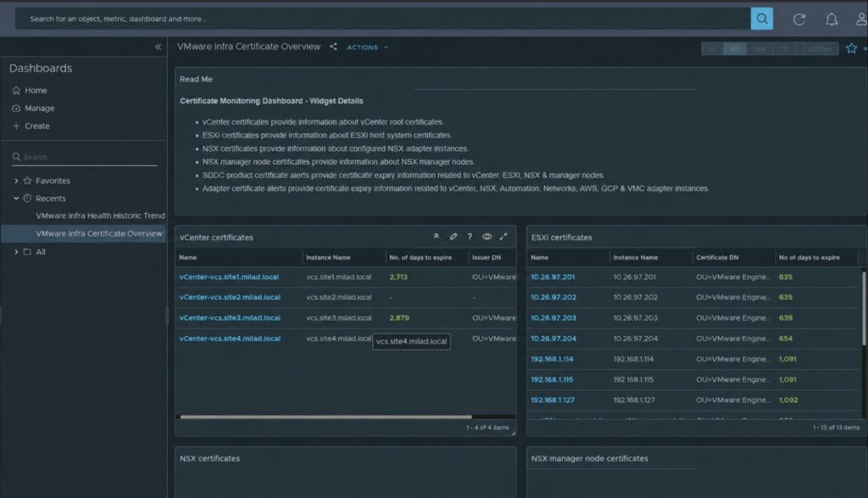This screenshot has height=498, width=868.
Task: Click the Favorites star icon in sidebar
Action: pyautogui.click(x=27, y=181)
